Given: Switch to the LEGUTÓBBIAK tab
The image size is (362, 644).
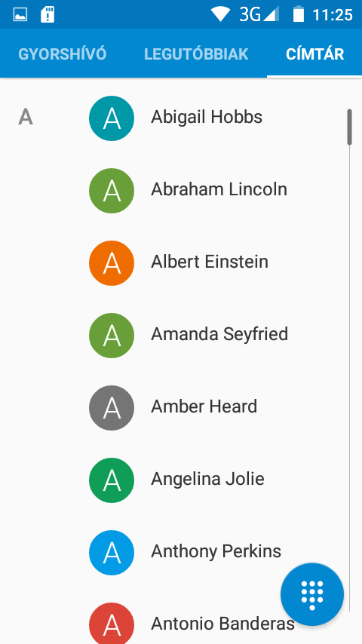Looking at the screenshot, I should pos(196,54).
